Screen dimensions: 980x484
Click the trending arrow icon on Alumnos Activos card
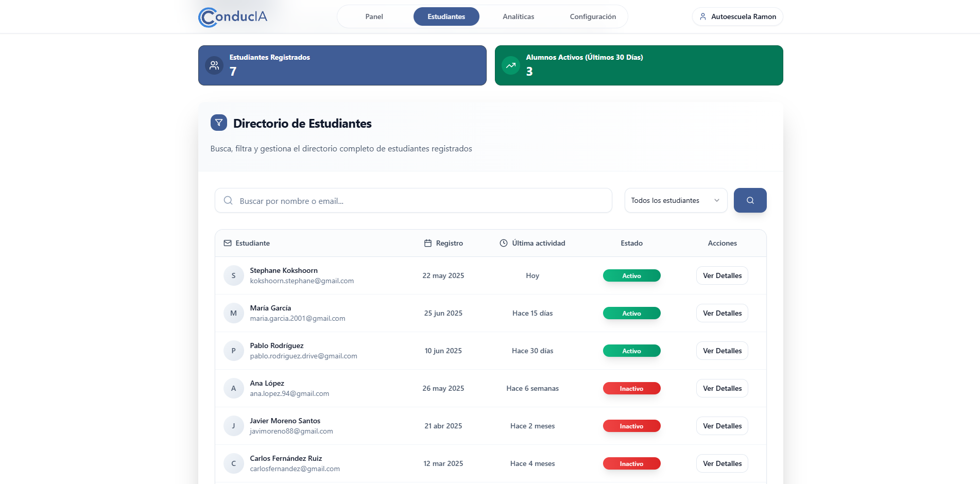click(x=510, y=65)
